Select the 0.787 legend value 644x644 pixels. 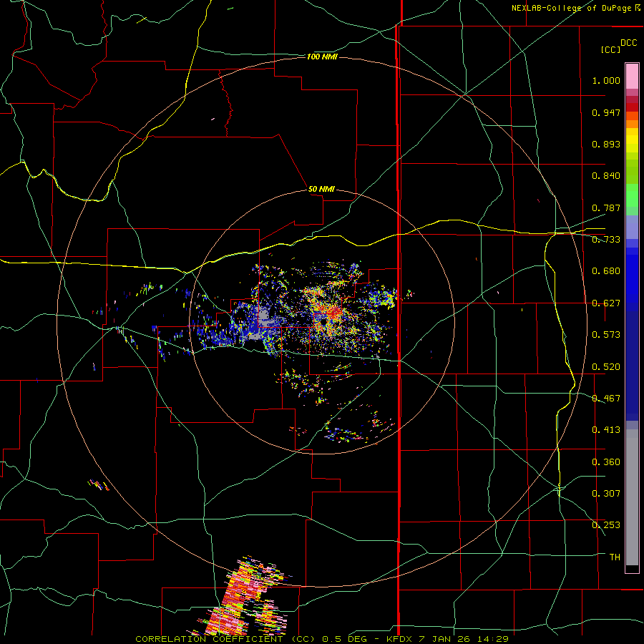click(x=606, y=208)
